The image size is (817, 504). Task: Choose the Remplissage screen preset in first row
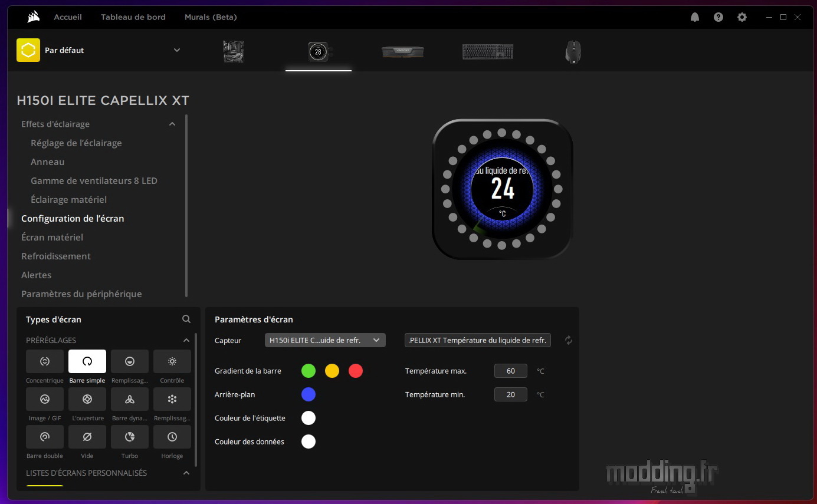(x=130, y=361)
